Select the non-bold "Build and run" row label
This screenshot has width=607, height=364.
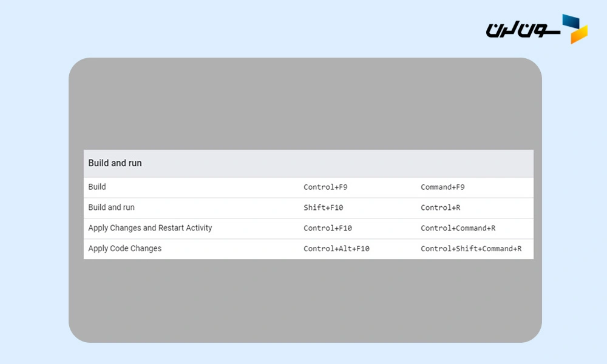(111, 207)
